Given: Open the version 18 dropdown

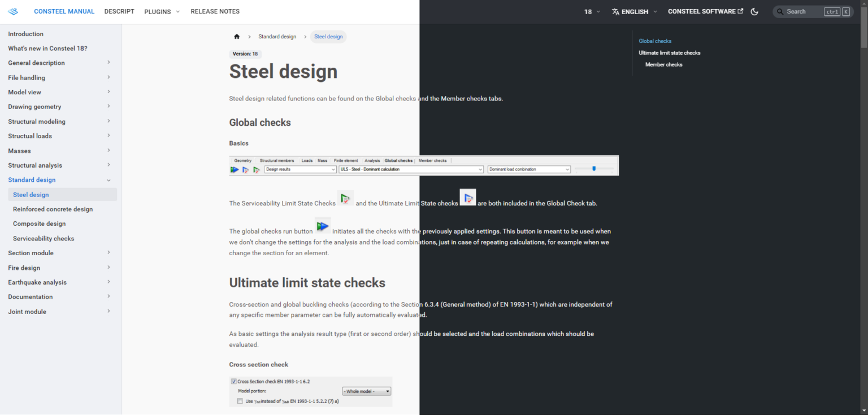Looking at the screenshot, I should (x=592, y=11).
